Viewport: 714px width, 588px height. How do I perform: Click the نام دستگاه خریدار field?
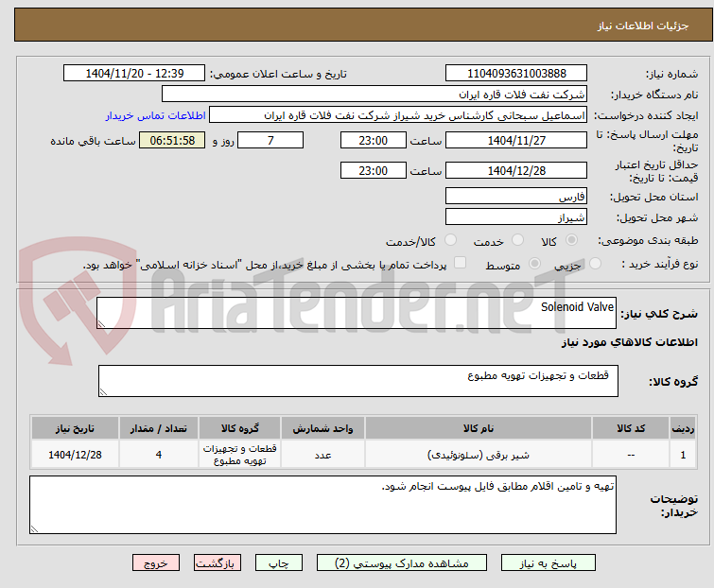(x=374, y=95)
